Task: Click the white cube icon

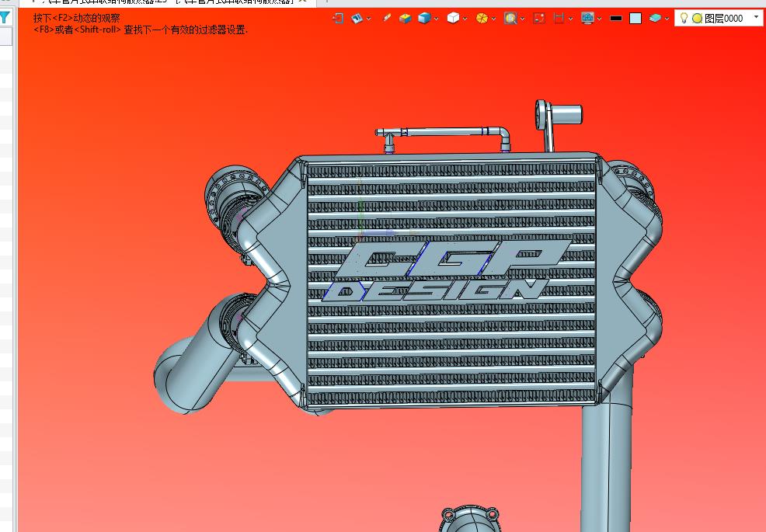Action: [x=454, y=19]
